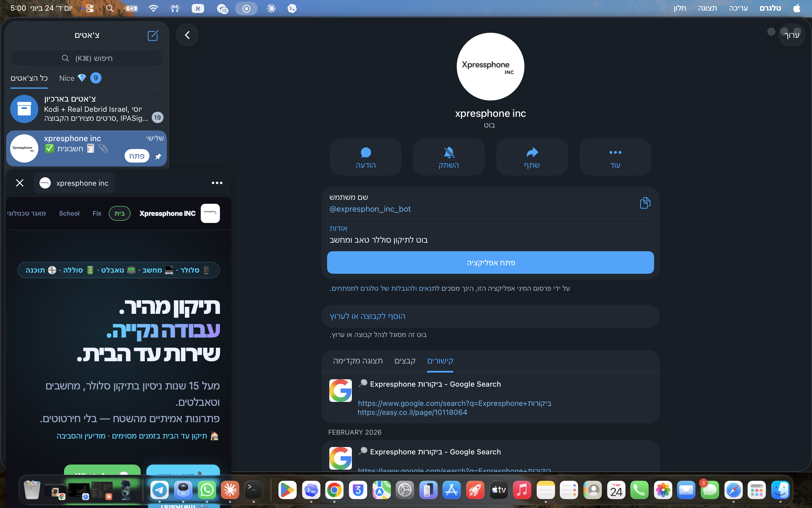Open the תצוגה menu in menu bar
Image resolution: width=812 pixels, height=508 pixels.
(x=707, y=8)
